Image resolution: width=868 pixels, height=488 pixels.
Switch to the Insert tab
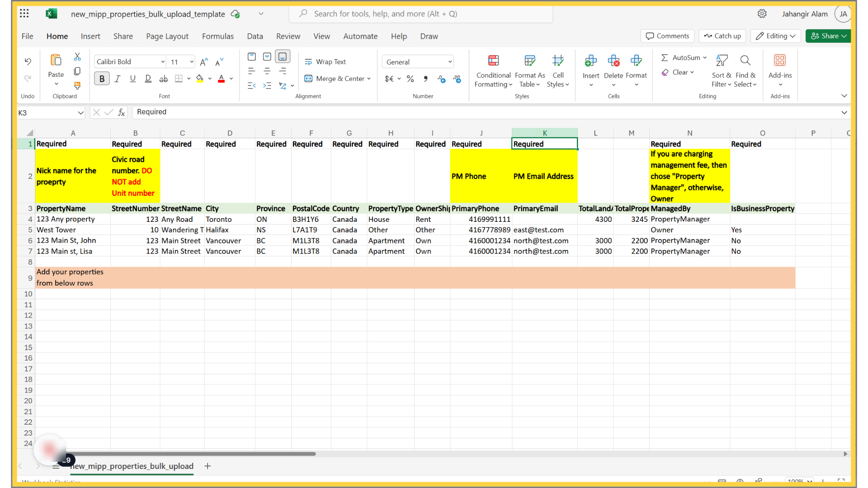90,36
